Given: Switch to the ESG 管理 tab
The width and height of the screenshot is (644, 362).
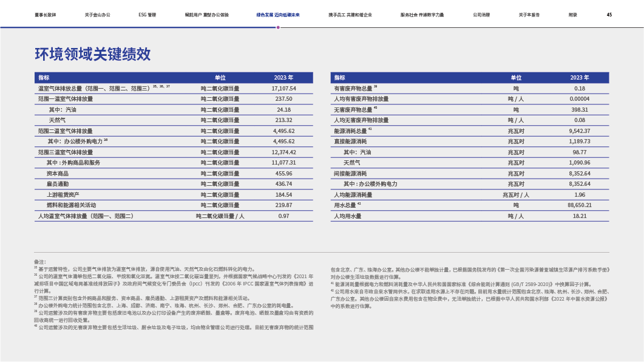Looking at the screenshot, I should tap(147, 14).
